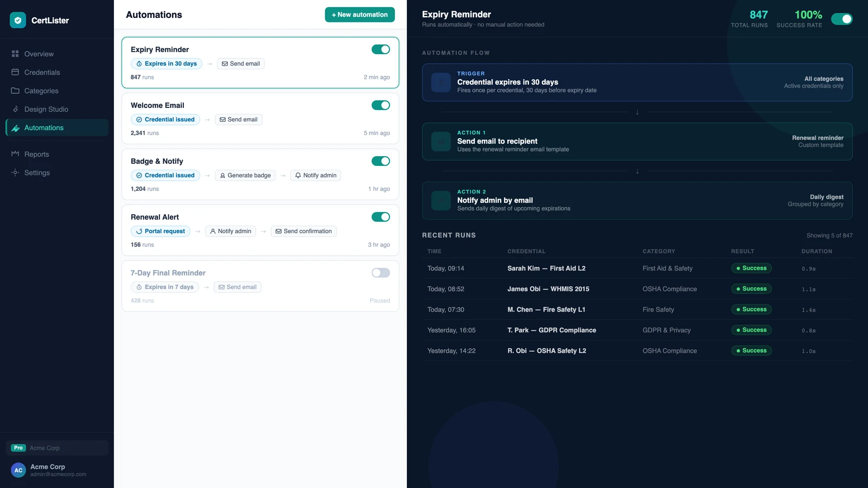This screenshot has height=488, width=868.
Task: Click the Action 2 notify icon tile
Action: tap(441, 201)
